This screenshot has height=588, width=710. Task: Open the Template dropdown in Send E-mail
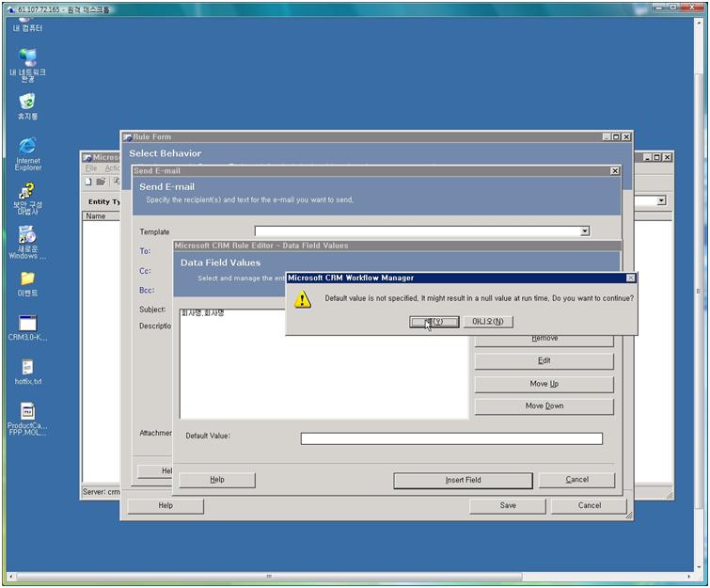tap(585, 231)
